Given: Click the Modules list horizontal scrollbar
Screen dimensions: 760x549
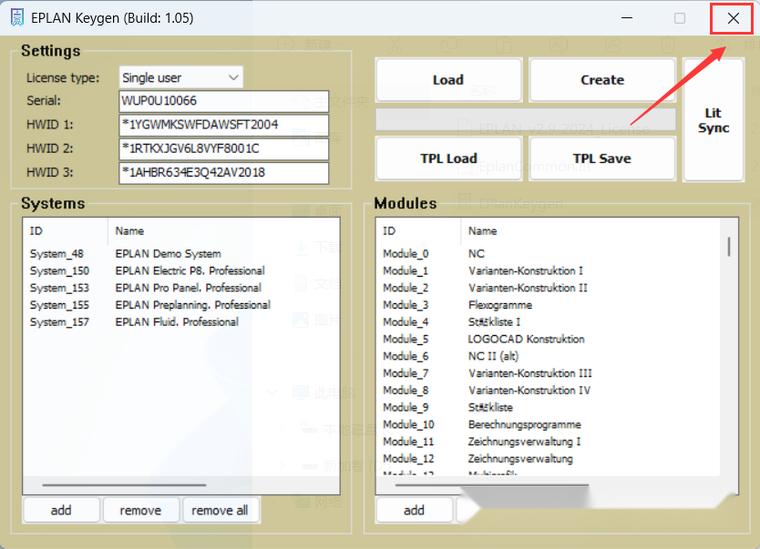Looking at the screenshot, I should click(x=492, y=485).
